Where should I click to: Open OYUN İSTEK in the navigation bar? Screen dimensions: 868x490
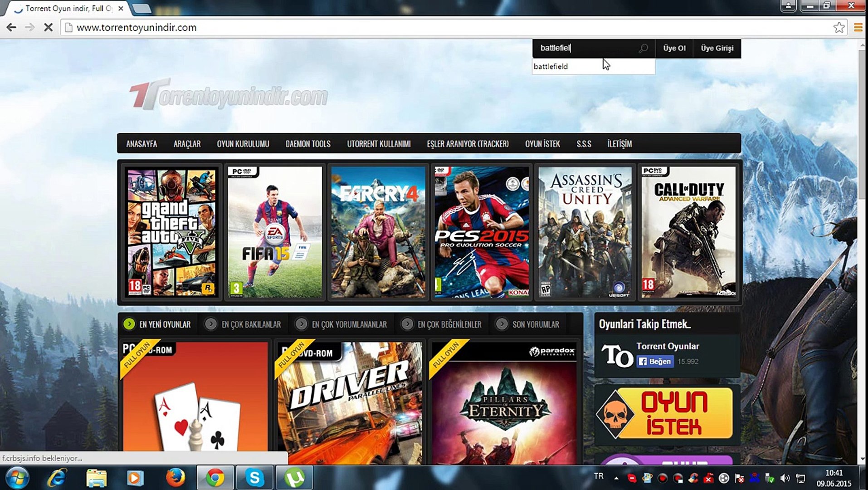(542, 144)
